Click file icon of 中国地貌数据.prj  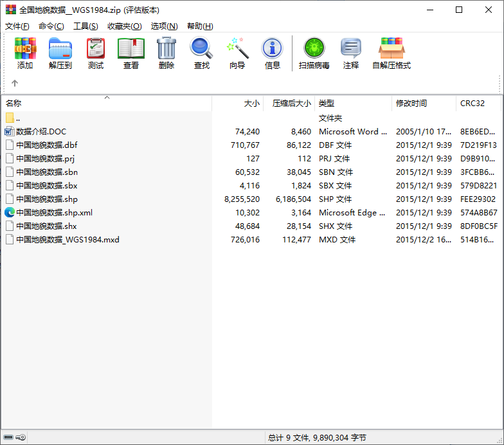pos(10,158)
